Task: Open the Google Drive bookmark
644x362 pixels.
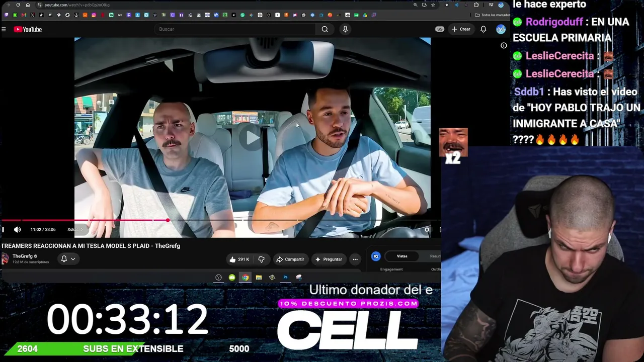Action: (x=365, y=15)
